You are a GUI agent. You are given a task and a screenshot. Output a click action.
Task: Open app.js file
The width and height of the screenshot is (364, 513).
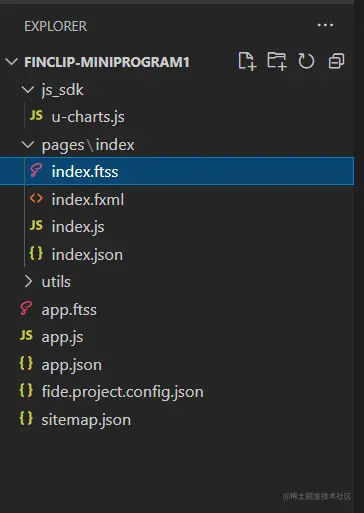tap(62, 337)
